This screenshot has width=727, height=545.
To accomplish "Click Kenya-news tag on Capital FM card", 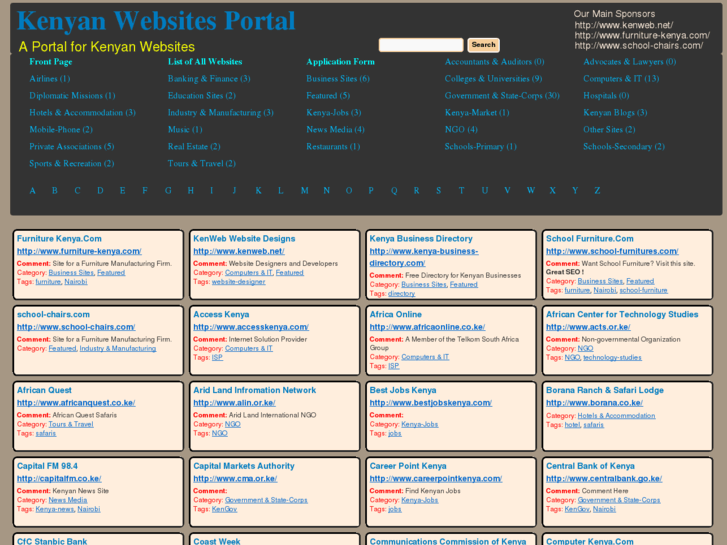I will point(54,509).
